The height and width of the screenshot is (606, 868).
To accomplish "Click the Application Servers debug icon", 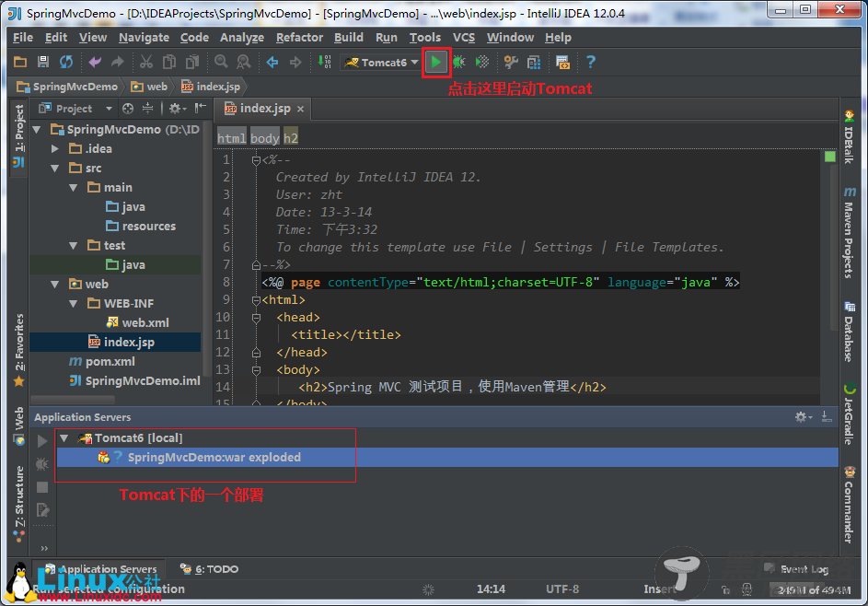I will (42, 464).
